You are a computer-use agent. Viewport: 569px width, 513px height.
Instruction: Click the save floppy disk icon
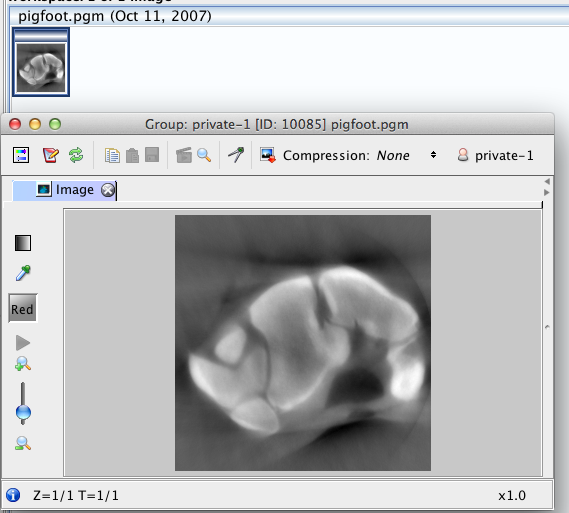pos(152,155)
